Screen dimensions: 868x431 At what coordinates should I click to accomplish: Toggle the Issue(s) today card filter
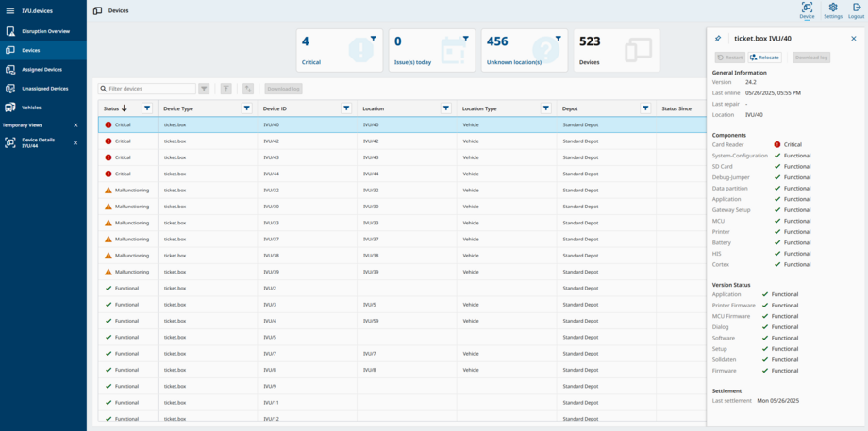466,39
